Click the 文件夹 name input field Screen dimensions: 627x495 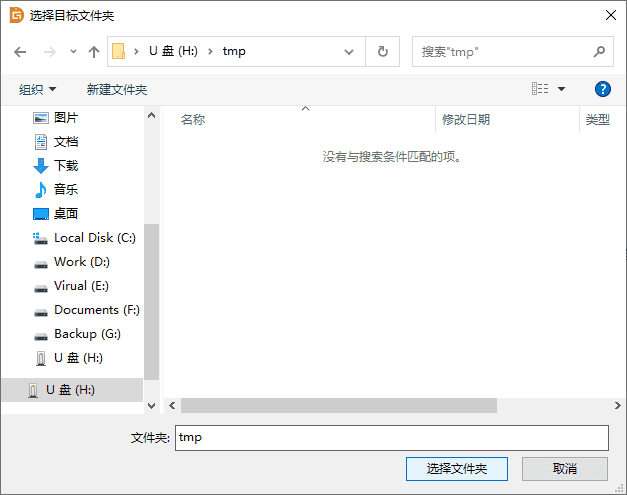[x=392, y=438]
